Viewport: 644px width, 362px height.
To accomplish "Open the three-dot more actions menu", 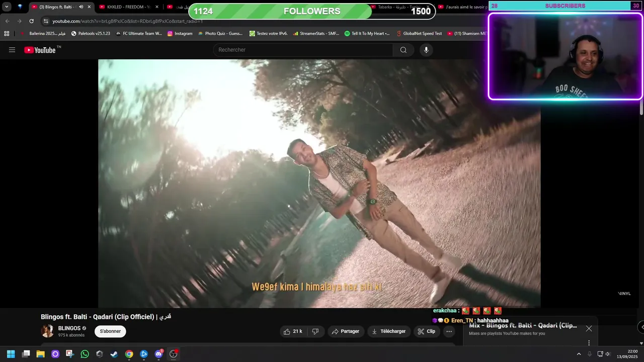I will [449, 331].
